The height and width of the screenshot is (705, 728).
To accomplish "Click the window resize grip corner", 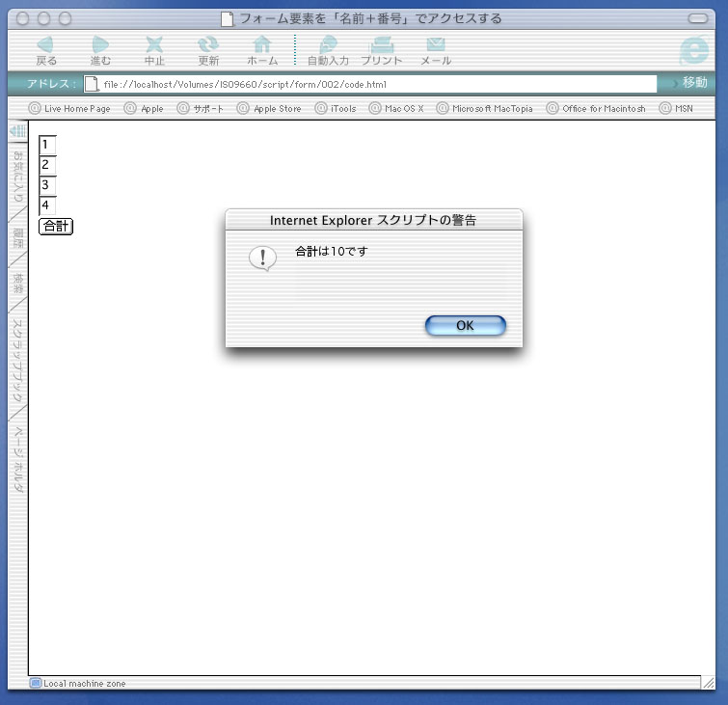I will point(708,682).
